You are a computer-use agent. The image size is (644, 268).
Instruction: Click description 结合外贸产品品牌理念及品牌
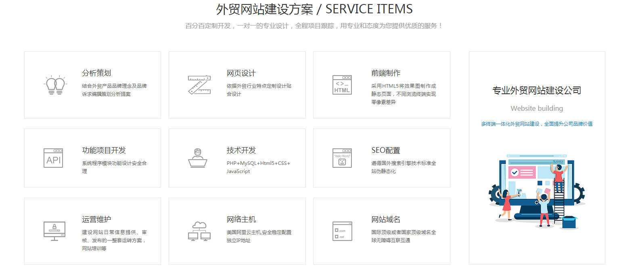click(x=114, y=86)
